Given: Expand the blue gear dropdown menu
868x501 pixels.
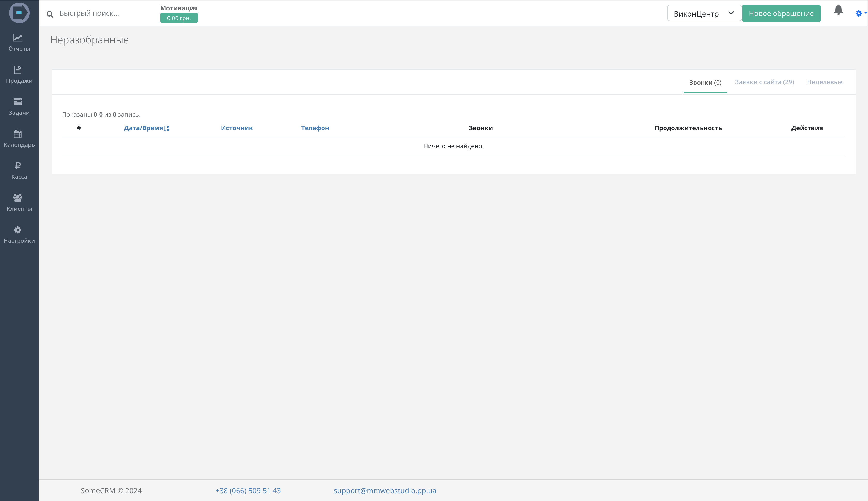Looking at the screenshot, I should (861, 13).
